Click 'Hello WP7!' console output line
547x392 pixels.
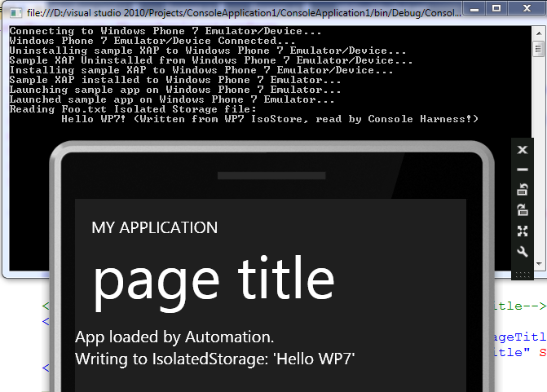click(x=270, y=119)
